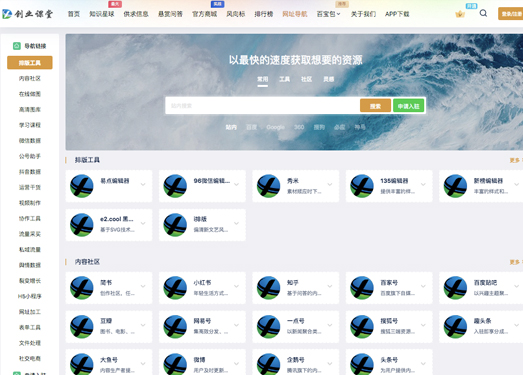Expand the 百宝包 dropdown in the top nav
523x375 pixels.
328,14
